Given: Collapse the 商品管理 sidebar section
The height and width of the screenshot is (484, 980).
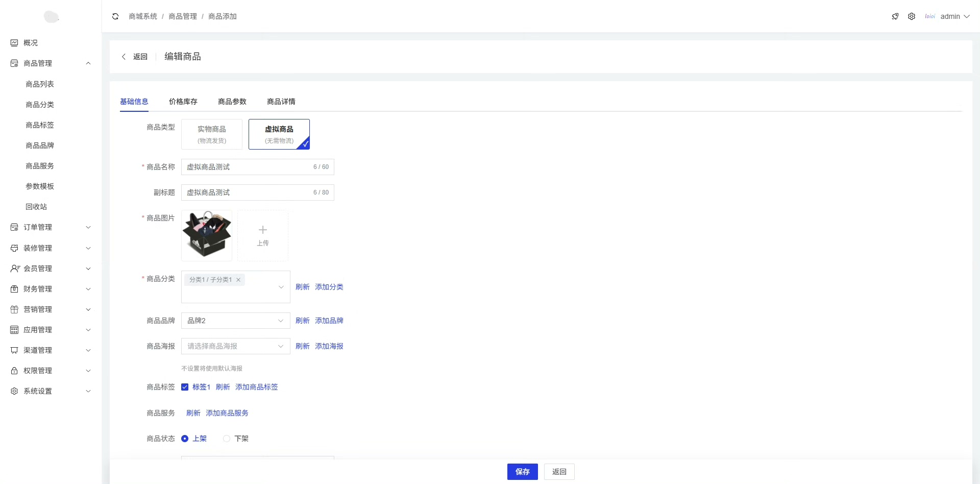Looking at the screenshot, I should pyautogui.click(x=88, y=63).
